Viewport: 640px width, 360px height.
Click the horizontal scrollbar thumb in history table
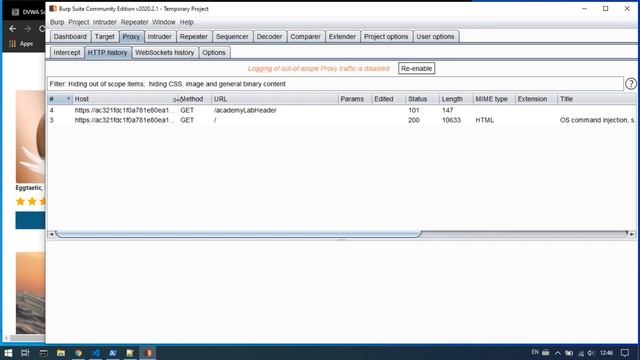239,234
